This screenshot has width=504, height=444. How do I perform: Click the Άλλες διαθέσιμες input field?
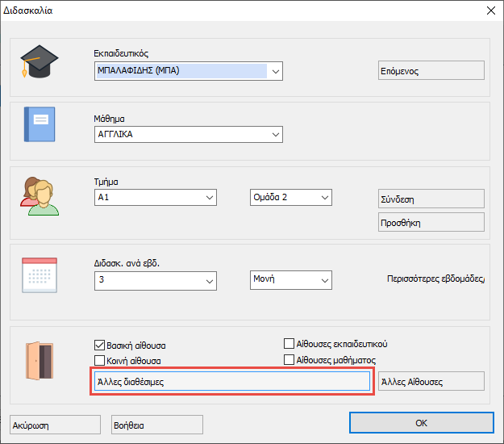tap(232, 382)
